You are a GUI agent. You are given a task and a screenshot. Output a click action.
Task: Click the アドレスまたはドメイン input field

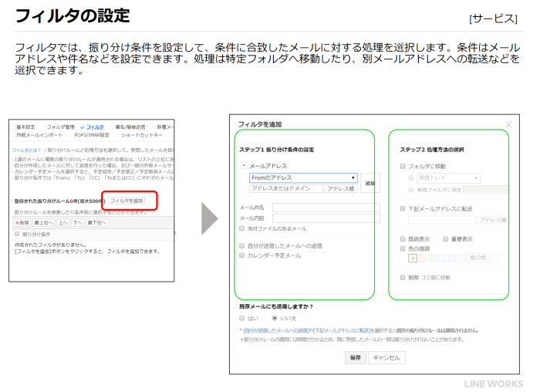(x=286, y=188)
